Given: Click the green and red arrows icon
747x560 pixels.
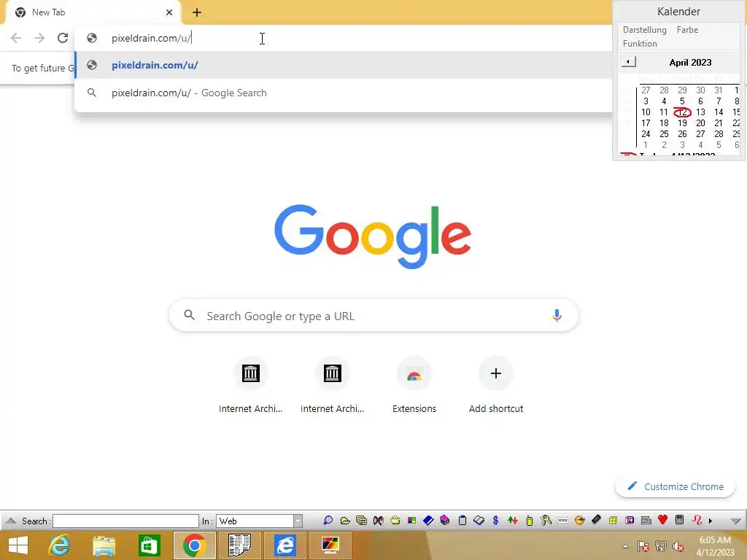Looking at the screenshot, I should coord(513,521).
